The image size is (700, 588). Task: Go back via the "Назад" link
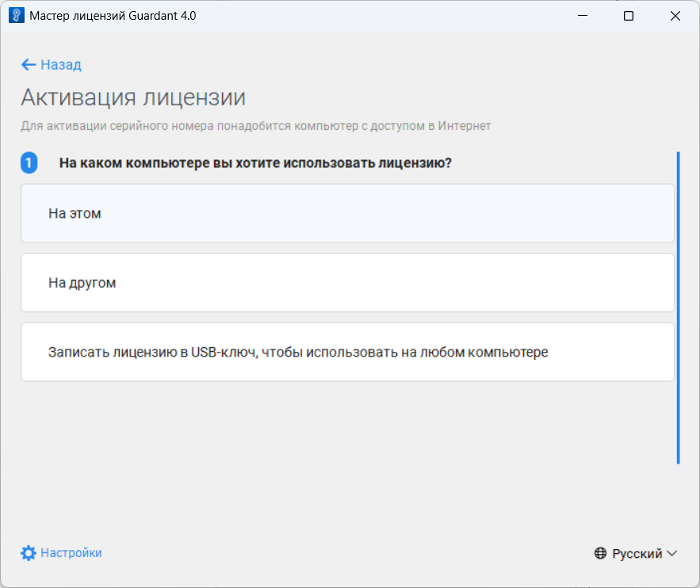pyautogui.click(x=61, y=65)
